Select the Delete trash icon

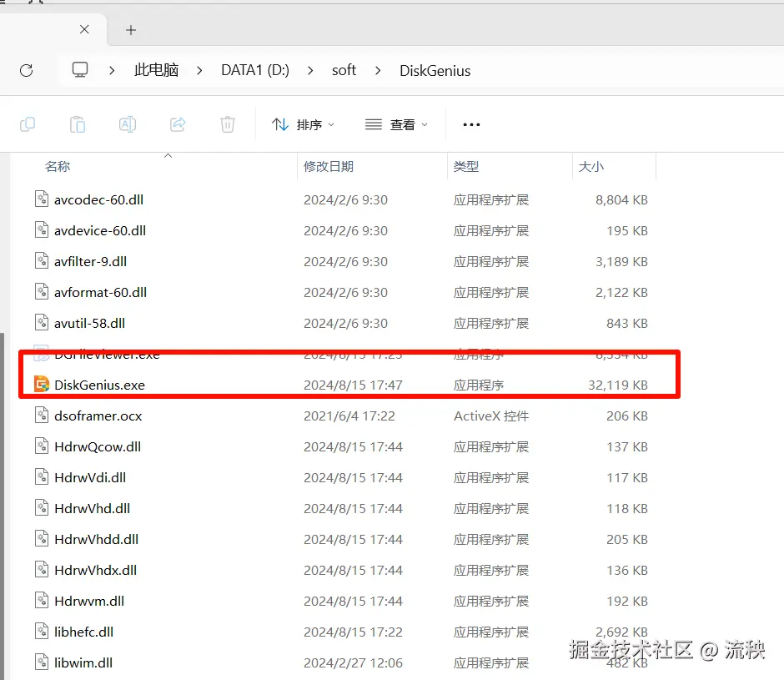pos(228,124)
